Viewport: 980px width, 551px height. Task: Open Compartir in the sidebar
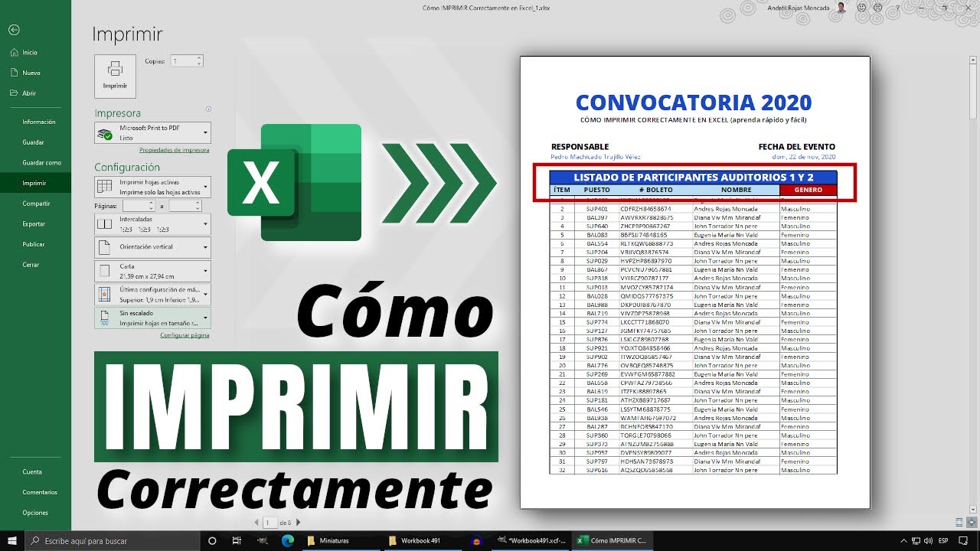pos(35,204)
